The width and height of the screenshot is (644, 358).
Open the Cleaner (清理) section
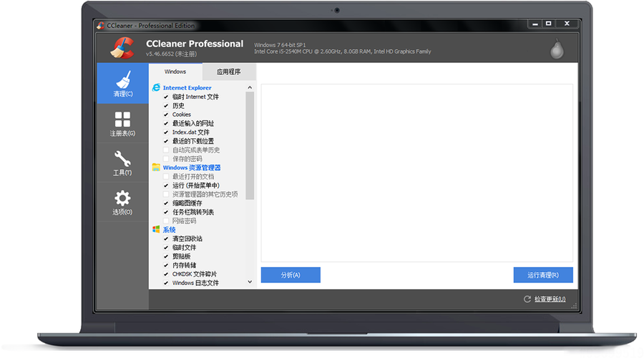pyautogui.click(x=123, y=84)
